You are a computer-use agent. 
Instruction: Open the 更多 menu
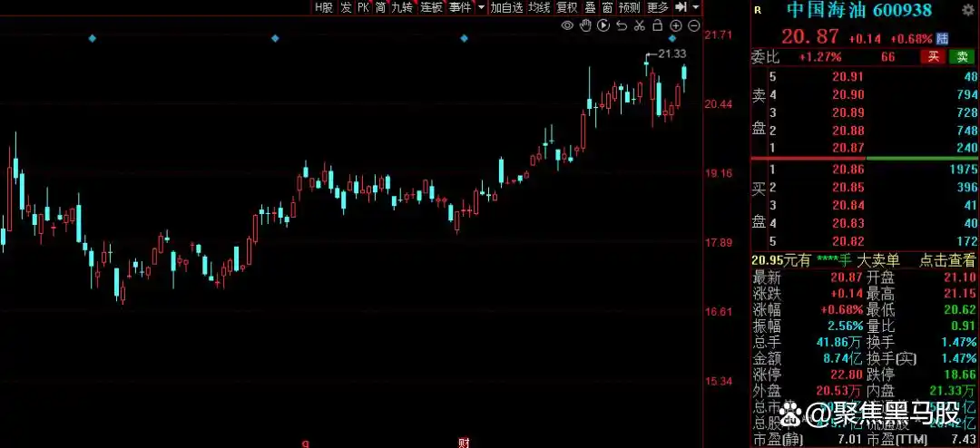click(x=658, y=7)
